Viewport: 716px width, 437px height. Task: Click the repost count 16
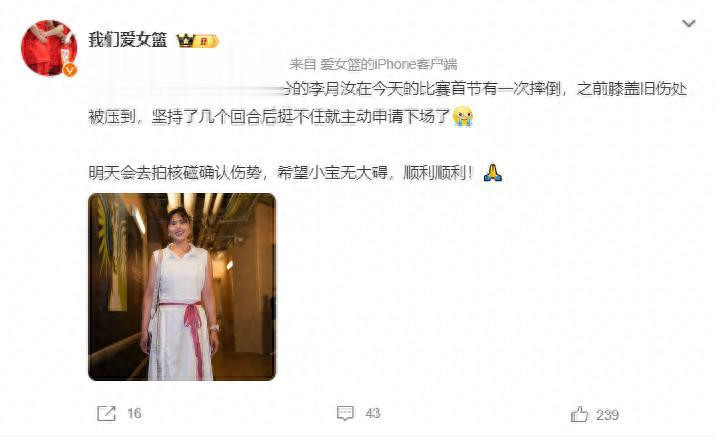point(134,414)
